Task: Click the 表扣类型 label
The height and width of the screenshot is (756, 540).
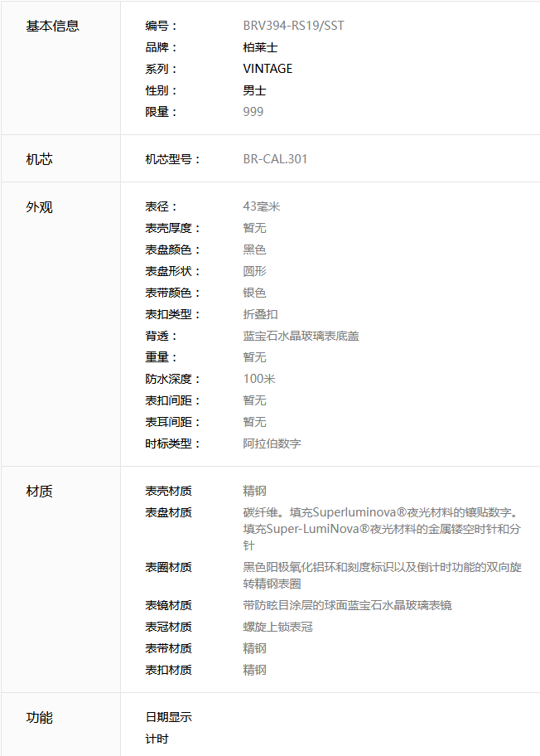Action: pos(173,314)
